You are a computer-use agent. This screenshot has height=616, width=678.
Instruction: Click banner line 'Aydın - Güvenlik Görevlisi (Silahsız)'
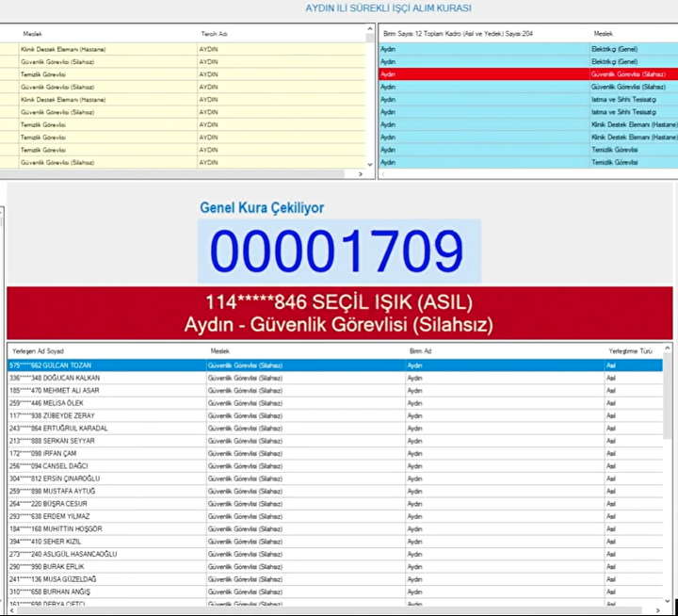pos(339,324)
